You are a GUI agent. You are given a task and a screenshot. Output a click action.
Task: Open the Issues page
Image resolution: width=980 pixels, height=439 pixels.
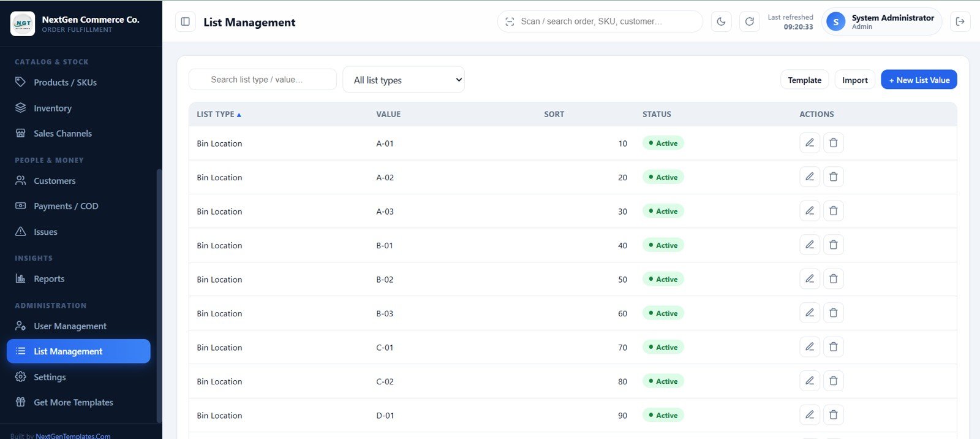(x=78, y=232)
